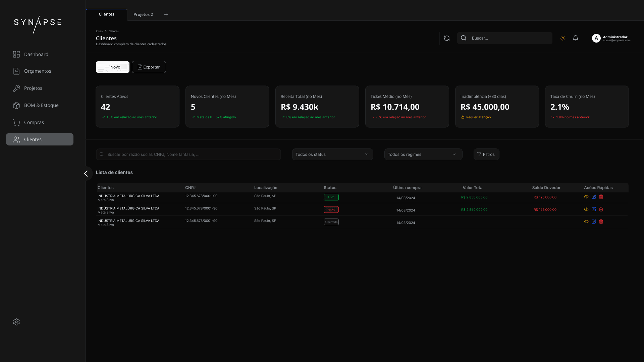This screenshot has width=644, height=362.
Task: Go to BOM & Estoque in sidebar
Action: (x=41, y=105)
